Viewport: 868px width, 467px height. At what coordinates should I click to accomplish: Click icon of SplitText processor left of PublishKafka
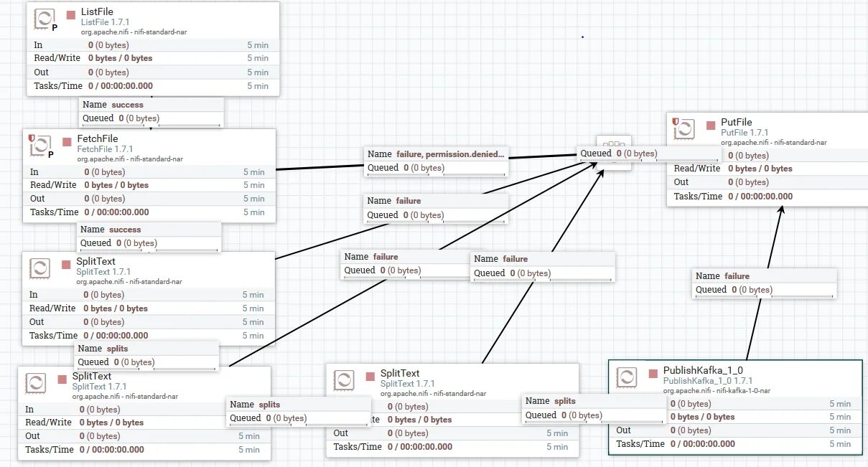tap(344, 380)
